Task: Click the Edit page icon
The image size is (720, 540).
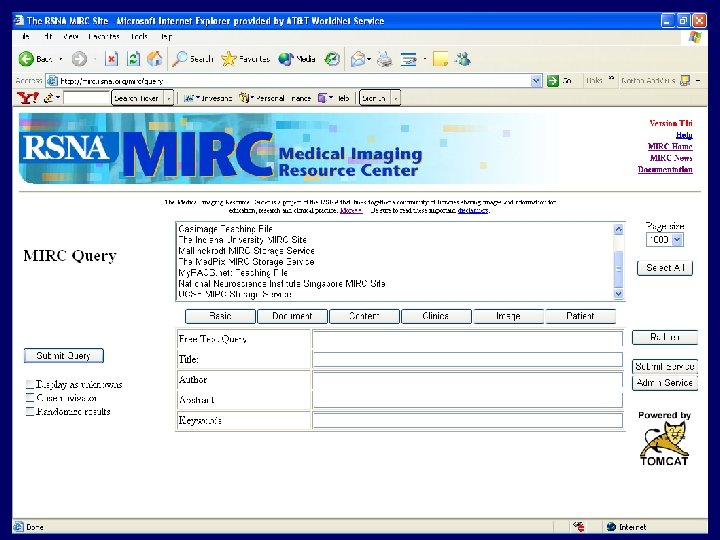Action: [408, 59]
